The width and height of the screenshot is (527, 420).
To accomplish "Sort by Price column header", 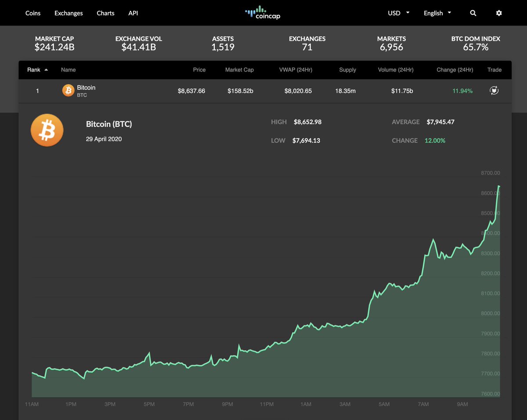I will 199,70.
